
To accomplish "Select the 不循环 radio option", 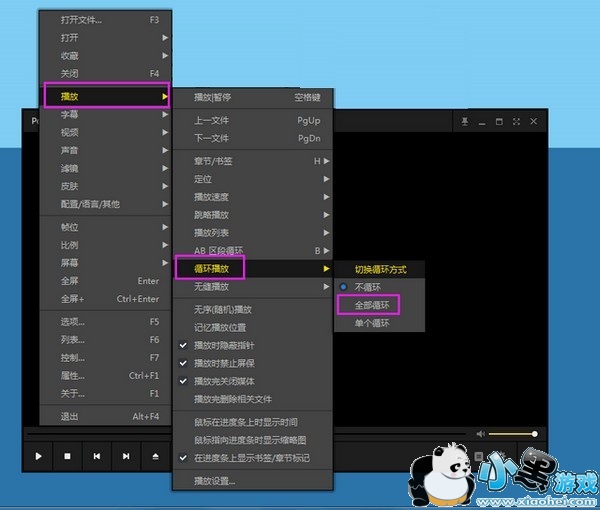I will 366,287.
